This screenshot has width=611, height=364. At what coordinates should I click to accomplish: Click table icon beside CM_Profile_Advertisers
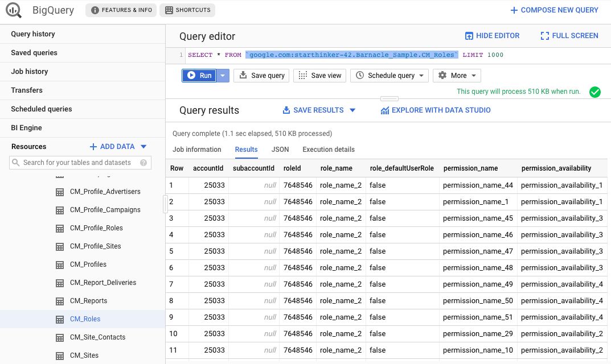pyautogui.click(x=60, y=192)
